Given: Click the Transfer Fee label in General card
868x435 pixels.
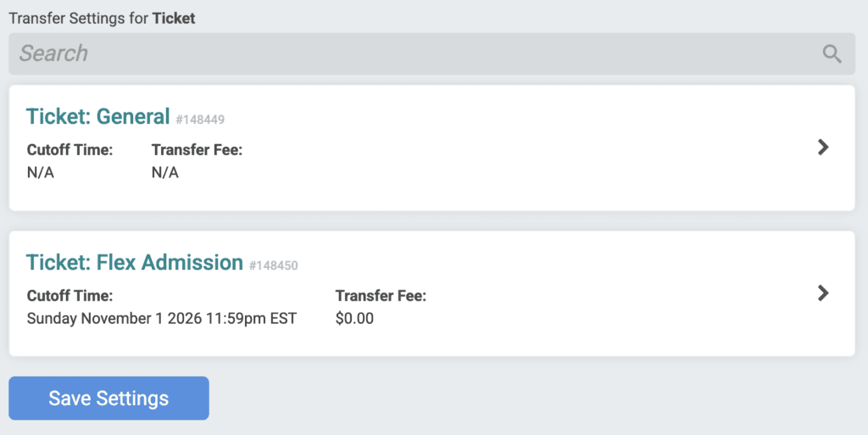Looking at the screenshot, I should pyautogui.click(x=197, y=150).
